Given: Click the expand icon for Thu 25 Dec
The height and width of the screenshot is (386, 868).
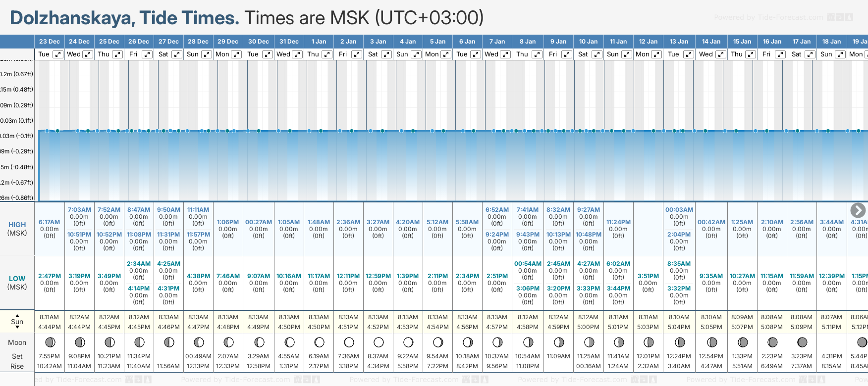Looking at the screenshot, I should pyautogui.click(x=117, y=54).
